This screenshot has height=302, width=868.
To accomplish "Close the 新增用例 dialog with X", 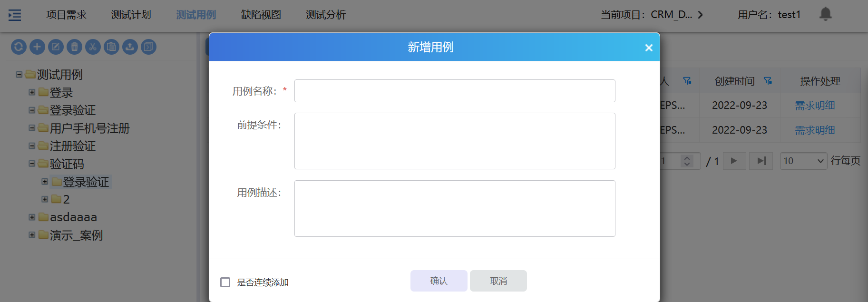I will tap(649, 48).
